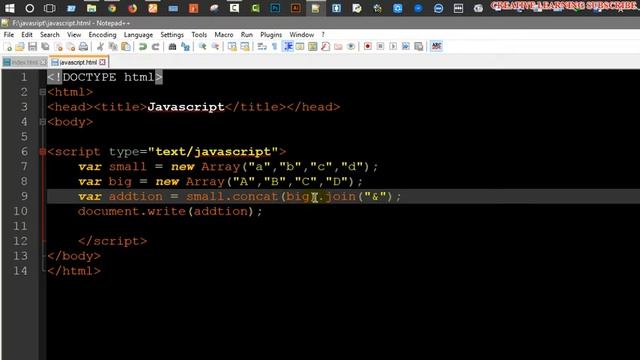Click the Copy toolbar icon
640x360 pixels.
pos(113,47)
